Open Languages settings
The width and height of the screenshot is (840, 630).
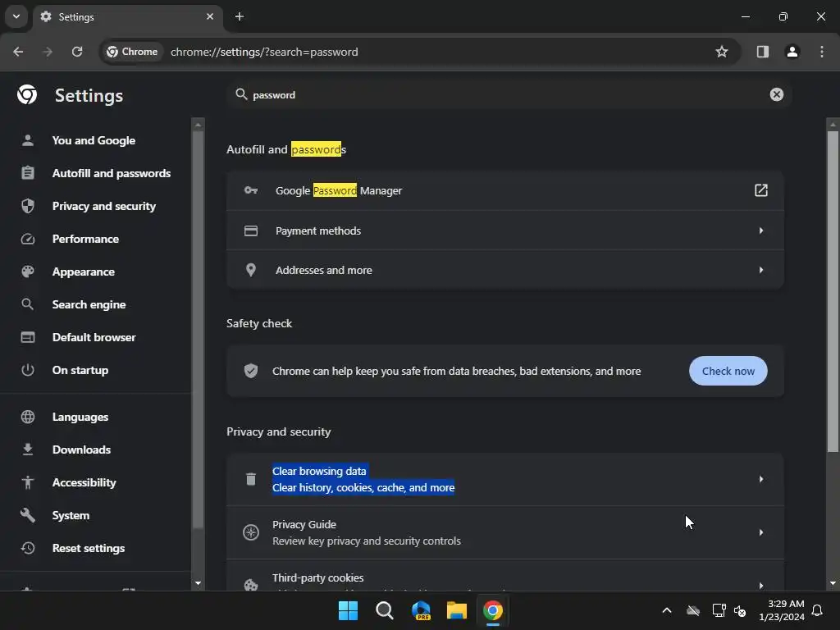coord(80,417)
